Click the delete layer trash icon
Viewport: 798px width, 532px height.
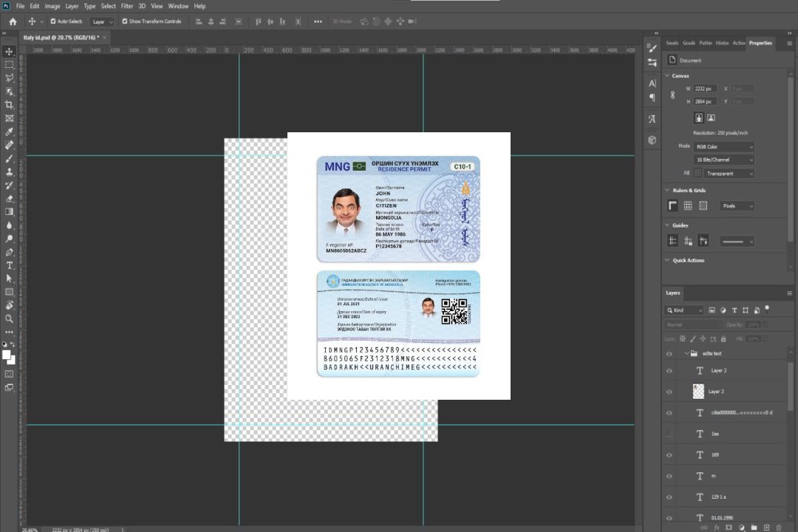(x=779, y=528)
